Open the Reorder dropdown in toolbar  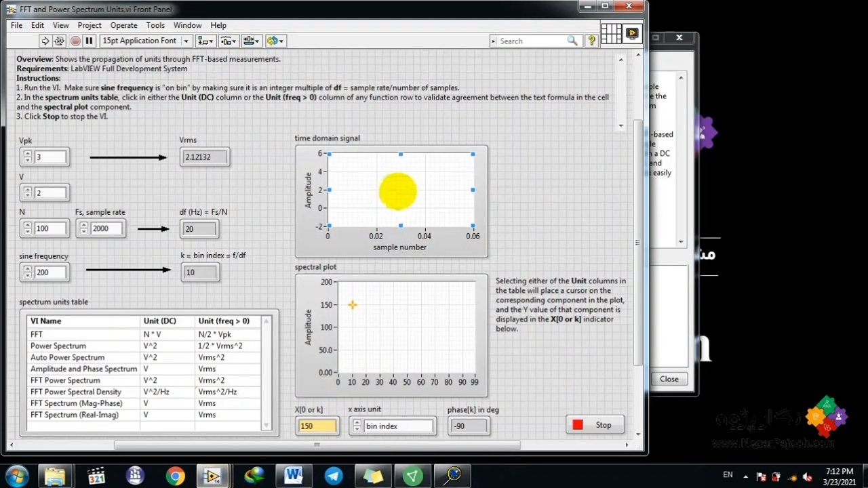point(275,41)
